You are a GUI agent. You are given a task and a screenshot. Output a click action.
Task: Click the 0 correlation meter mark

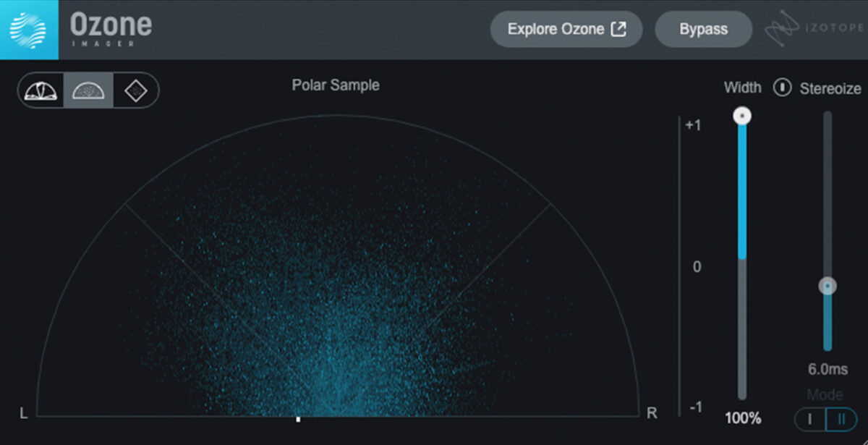coord(697,267)
